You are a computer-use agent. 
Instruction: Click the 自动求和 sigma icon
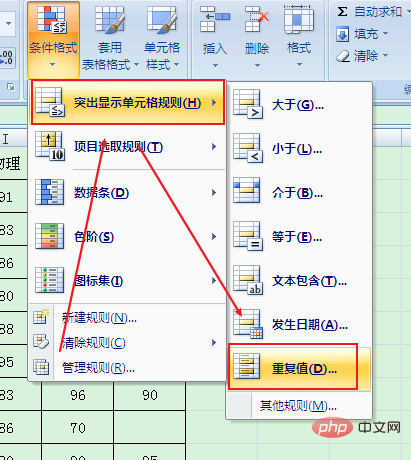[342, 12]
